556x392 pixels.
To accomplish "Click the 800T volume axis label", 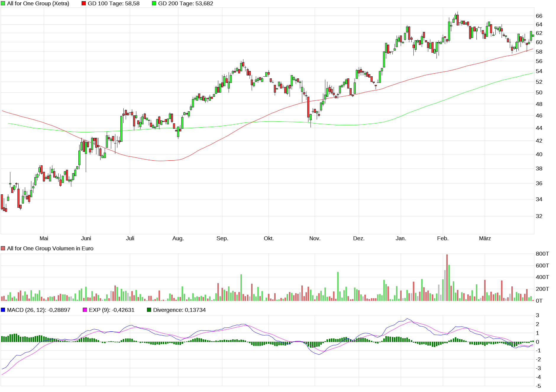I will coord(542,254).
